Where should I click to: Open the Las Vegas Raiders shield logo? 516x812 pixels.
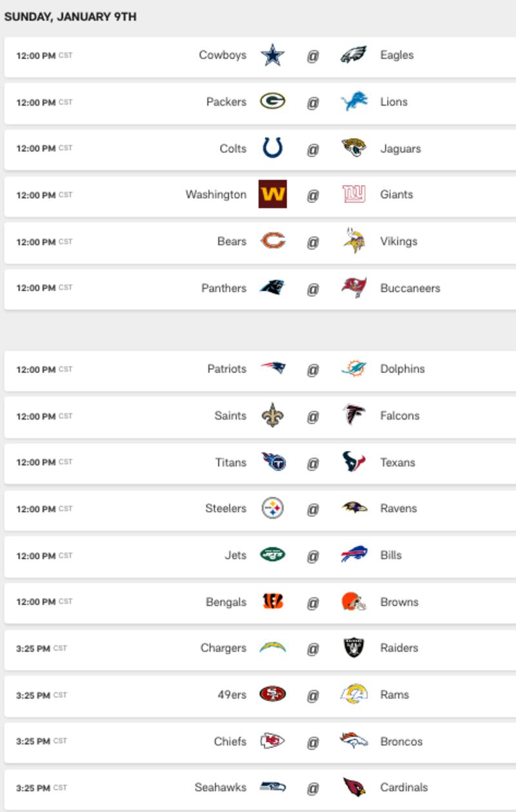click(354, 648)
